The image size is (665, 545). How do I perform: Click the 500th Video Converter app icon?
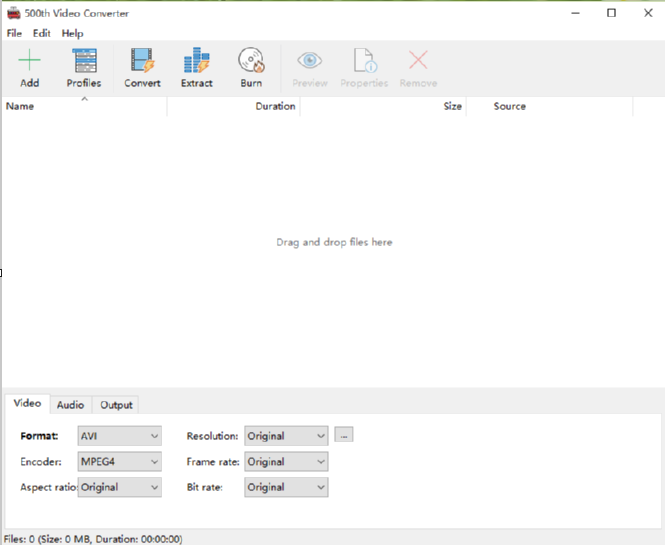click(14, 13)
